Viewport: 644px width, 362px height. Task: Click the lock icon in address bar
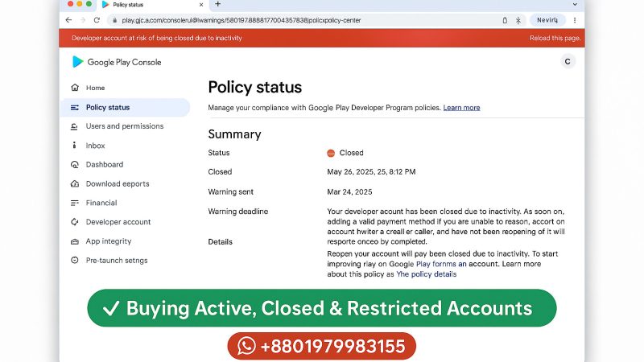pyautogui.click(x=114, y=20)
